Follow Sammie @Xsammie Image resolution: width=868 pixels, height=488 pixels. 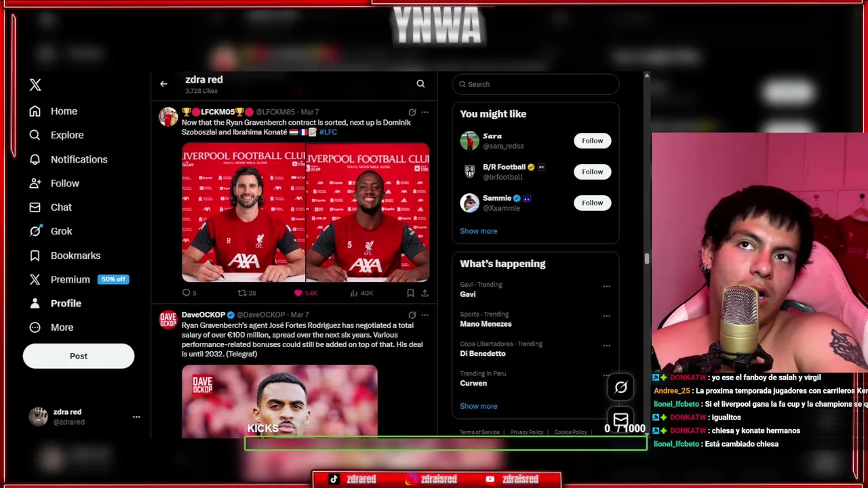point(592,203)
